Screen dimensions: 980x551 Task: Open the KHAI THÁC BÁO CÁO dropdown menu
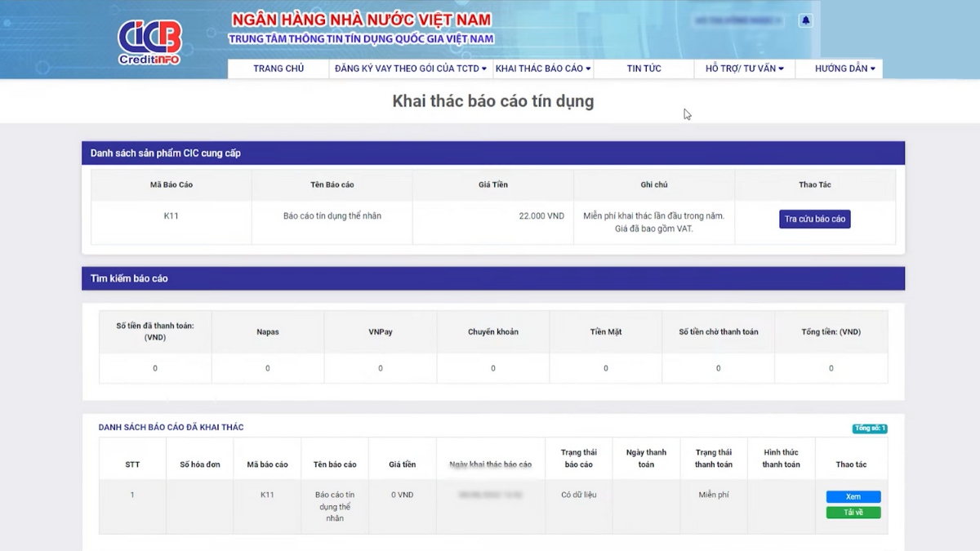coord(542,69)
